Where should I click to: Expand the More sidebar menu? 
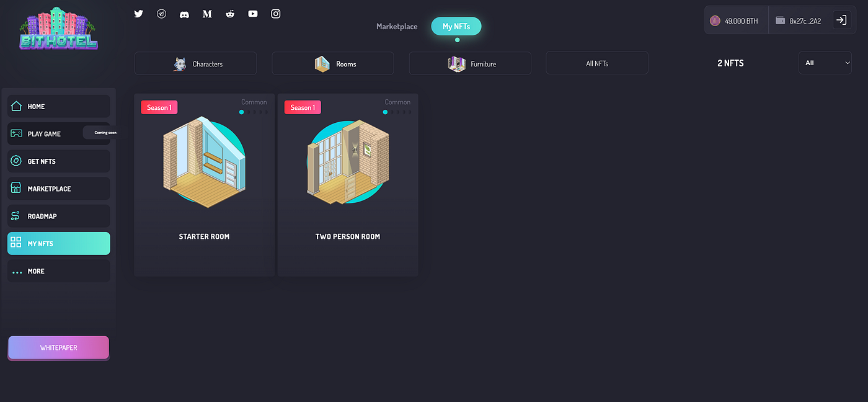tap(59, 271)
